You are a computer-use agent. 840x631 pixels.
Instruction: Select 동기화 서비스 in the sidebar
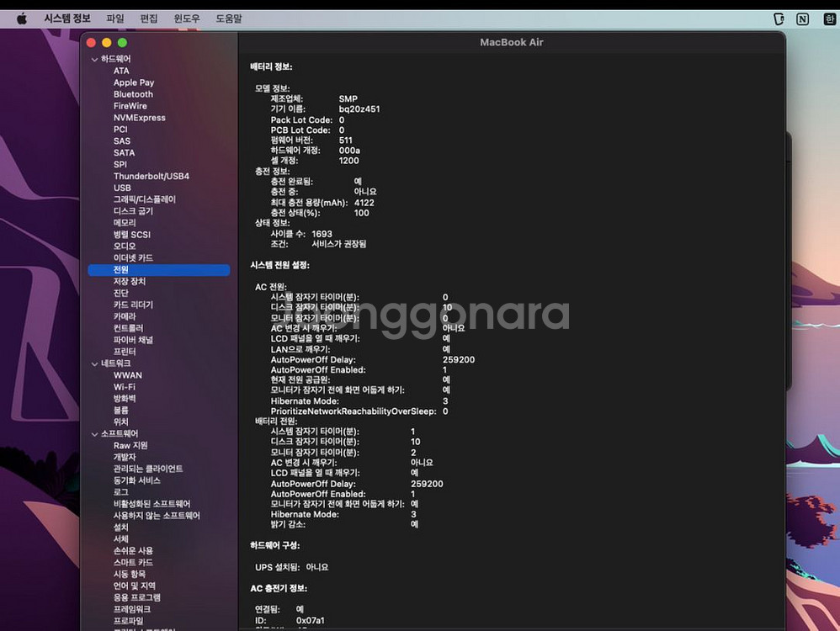pos(136,480)
